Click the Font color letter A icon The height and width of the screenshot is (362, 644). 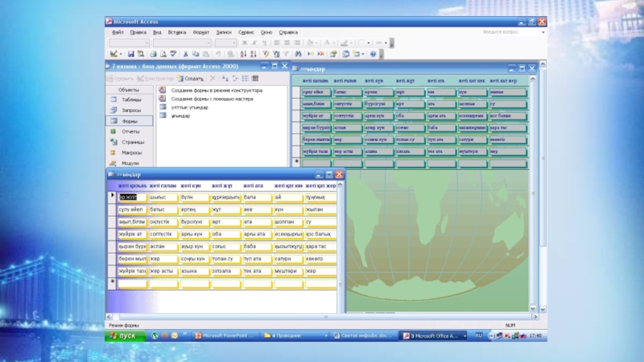tap(327, 43)
